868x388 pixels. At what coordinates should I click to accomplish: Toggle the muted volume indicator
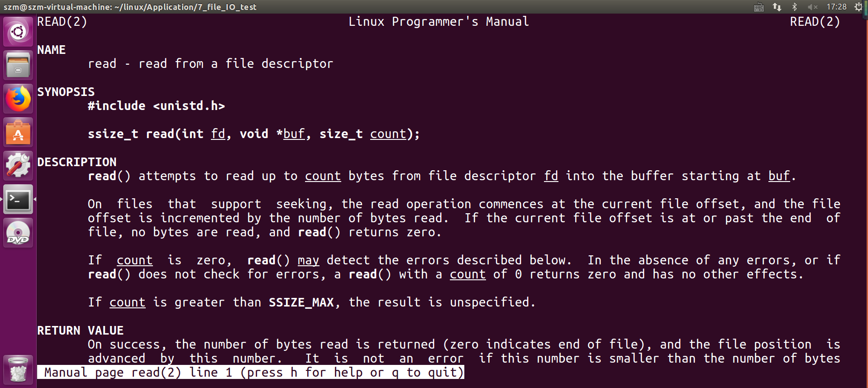(812, 7)
